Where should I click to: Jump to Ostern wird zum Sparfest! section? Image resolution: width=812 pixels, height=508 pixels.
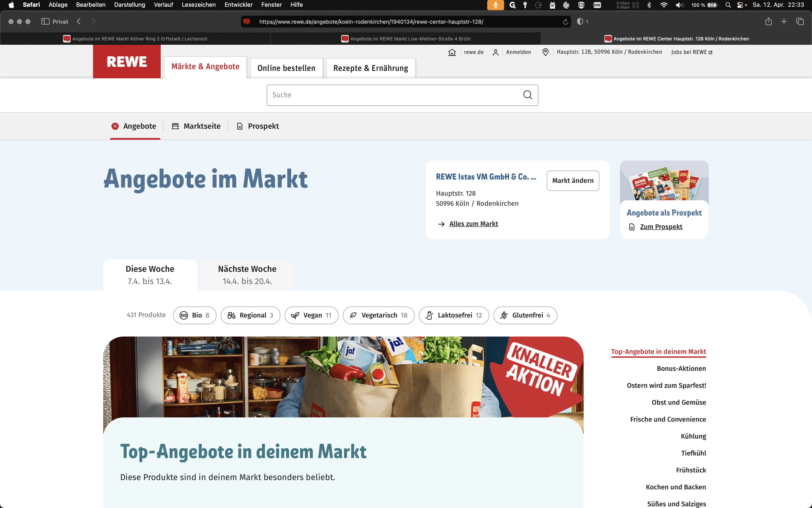(666, 385)
